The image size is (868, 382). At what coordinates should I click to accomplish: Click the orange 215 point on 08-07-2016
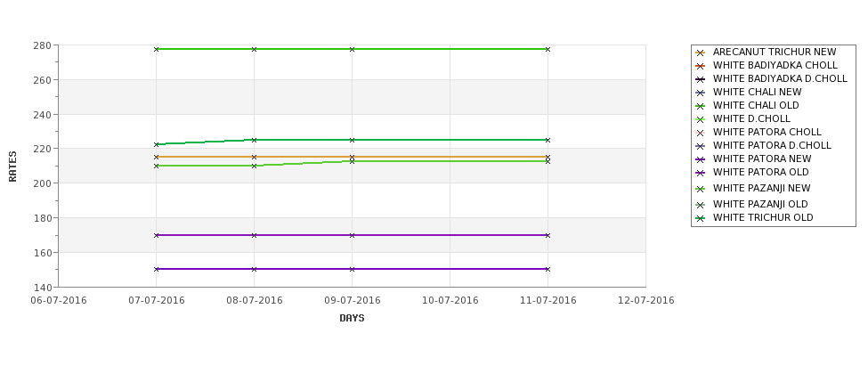254,158
